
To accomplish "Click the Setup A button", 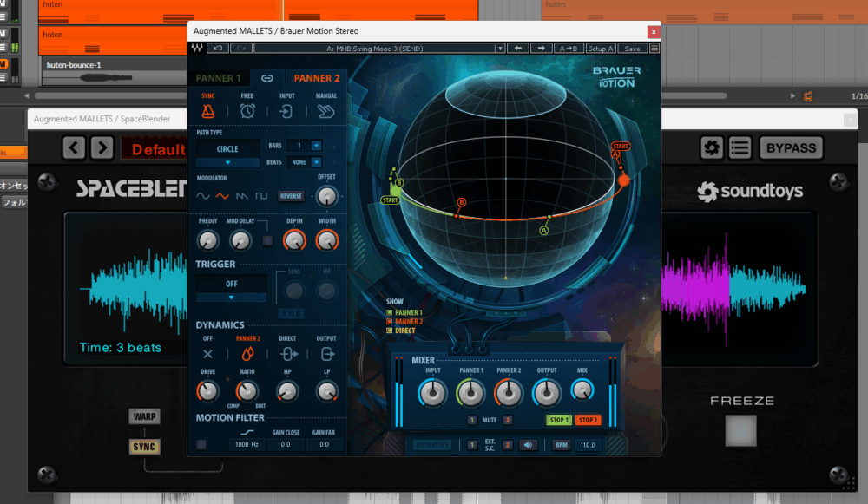I will point(600,49).
